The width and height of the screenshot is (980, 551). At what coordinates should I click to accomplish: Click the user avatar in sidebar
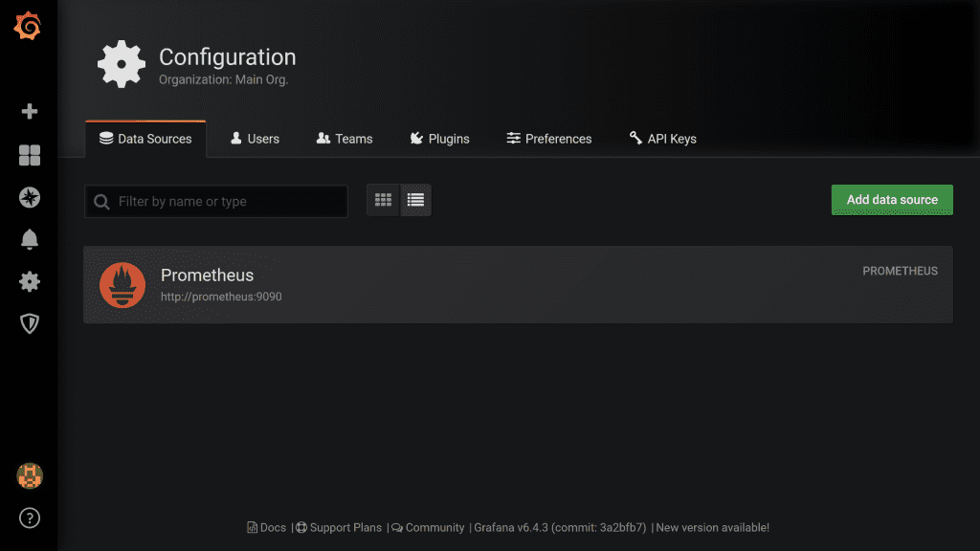(30, 475)
